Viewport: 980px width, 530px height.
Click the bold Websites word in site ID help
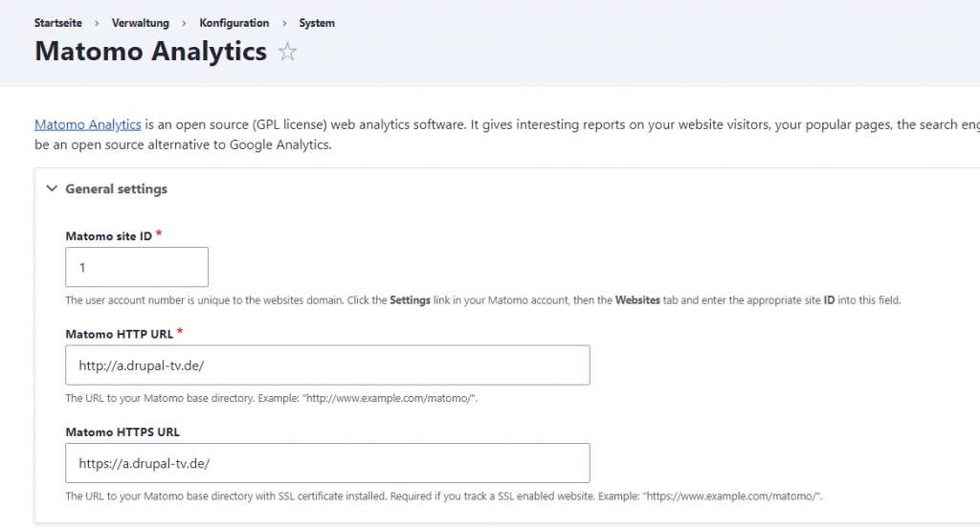point(637,300)
